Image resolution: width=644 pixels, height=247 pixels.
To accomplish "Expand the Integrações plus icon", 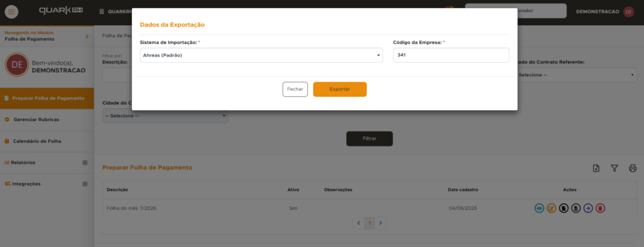I will (85, 184).
